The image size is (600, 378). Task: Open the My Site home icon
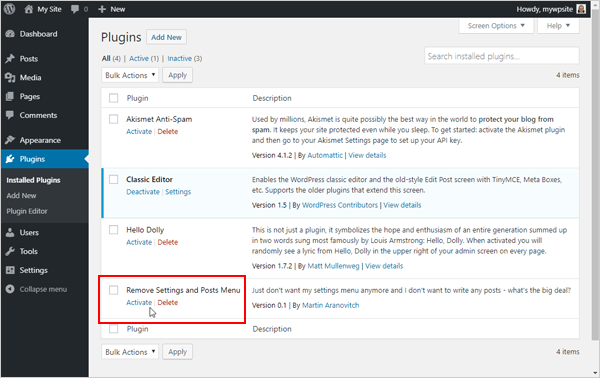tap(29, 9)
